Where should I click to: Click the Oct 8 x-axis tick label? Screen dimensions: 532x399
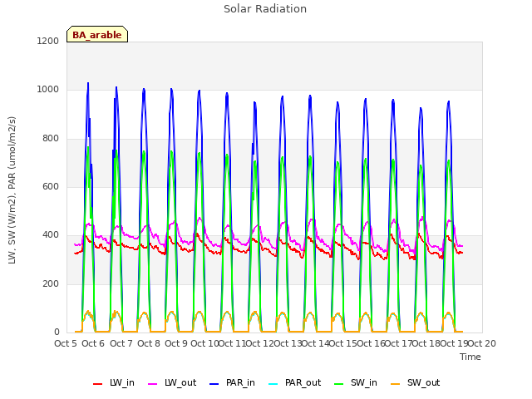[x=149, y=343]
